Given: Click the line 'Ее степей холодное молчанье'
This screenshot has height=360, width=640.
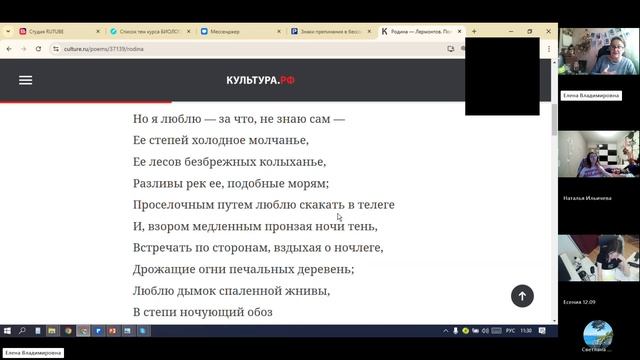Looking at the screenshot, I should coord(221,140).
